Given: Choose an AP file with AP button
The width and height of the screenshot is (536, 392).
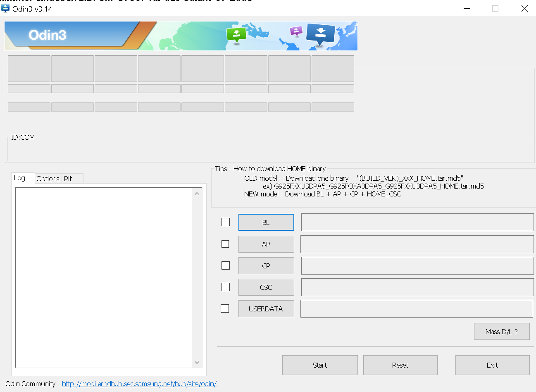Looking at the screenshot, I should (x=266, y=244).
